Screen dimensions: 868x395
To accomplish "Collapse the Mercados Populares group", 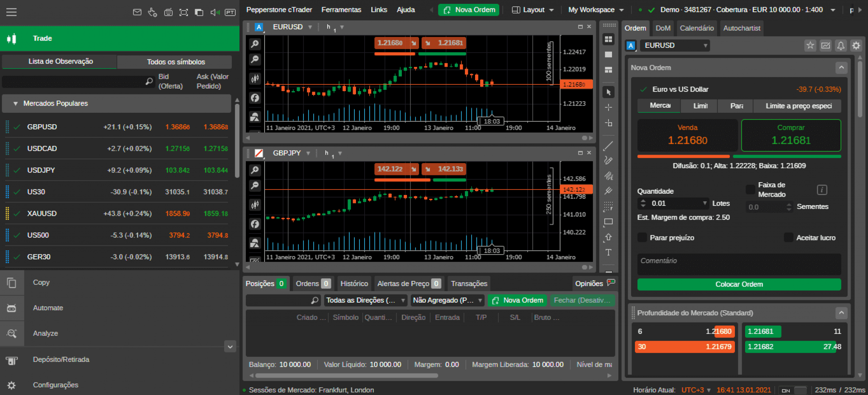I will [16, 103].
